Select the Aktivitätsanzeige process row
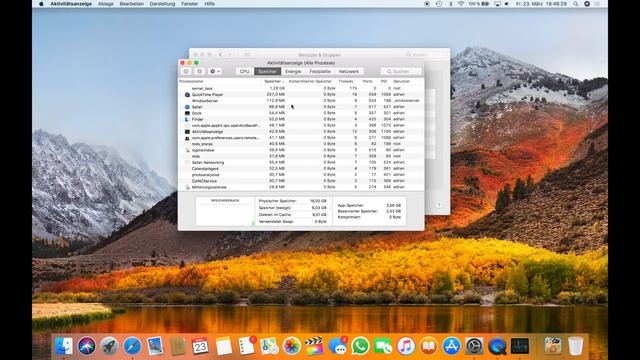Screen dimensions: 640x360 click(301, 131)
